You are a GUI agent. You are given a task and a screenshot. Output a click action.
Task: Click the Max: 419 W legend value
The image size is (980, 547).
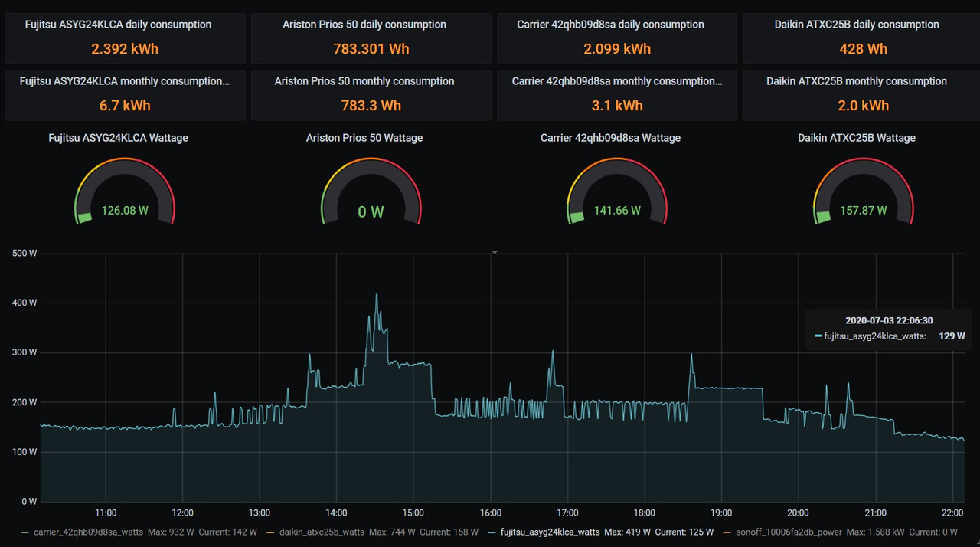pyautogui.click(x=627, y=532)
